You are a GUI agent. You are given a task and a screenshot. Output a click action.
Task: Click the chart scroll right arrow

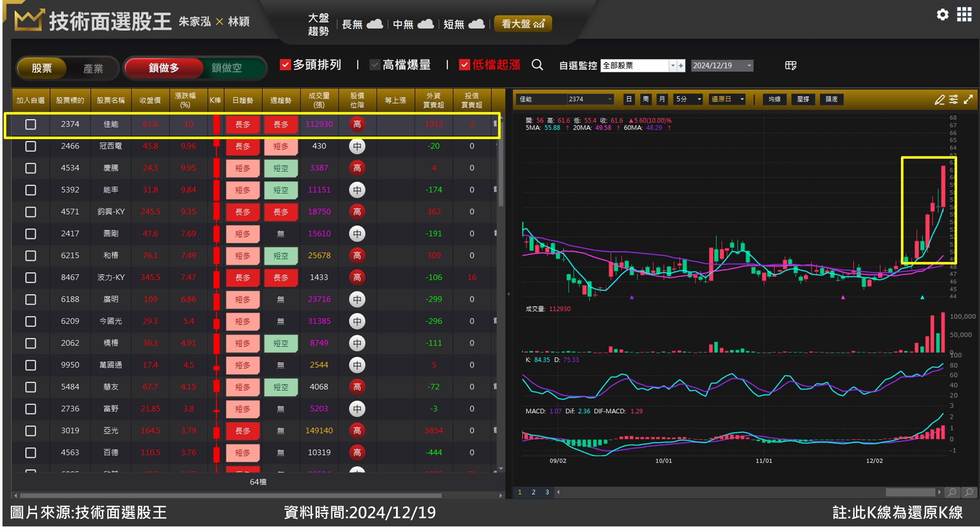tap(939, 492)
